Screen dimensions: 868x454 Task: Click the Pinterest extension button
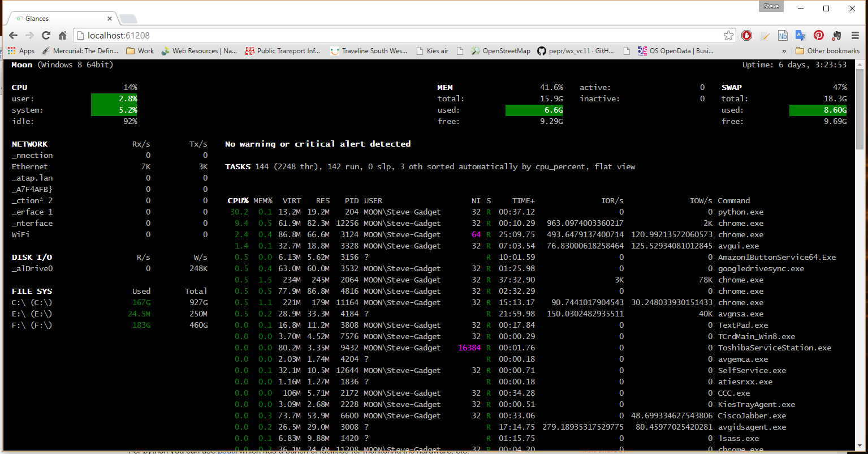tap(818, 35)
